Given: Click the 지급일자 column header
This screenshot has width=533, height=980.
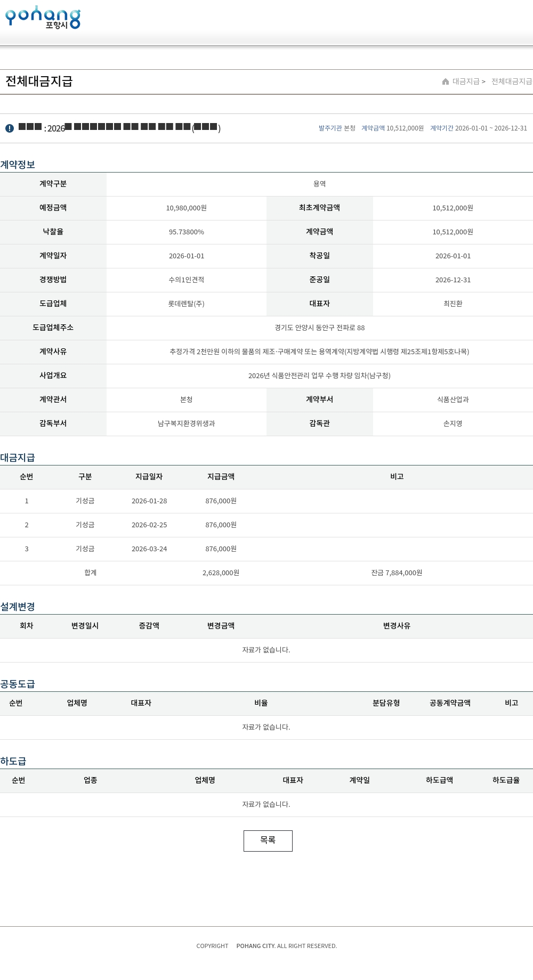Looking at the screenshot, I should 149,477.
